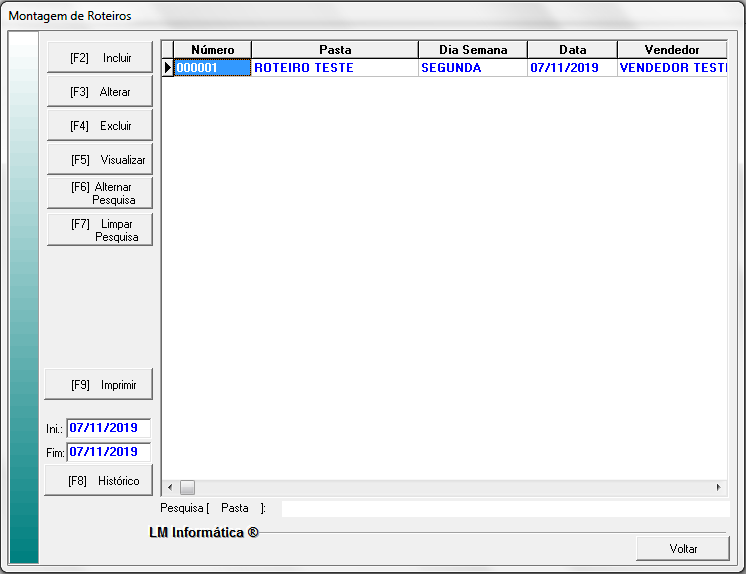Click the Voltar button
Screen dimensions: 746x574
(x=683, y=549)
